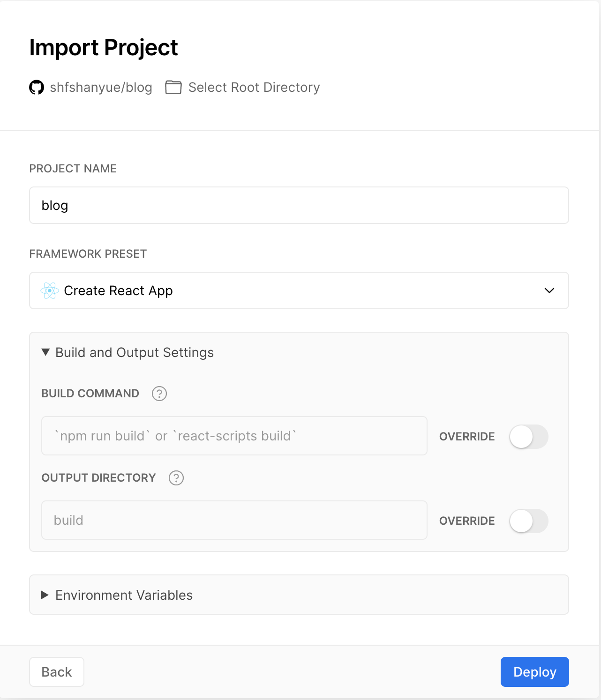Open the Output Directory help icon
The image size is (601, 700).
(x=176, y=478)
